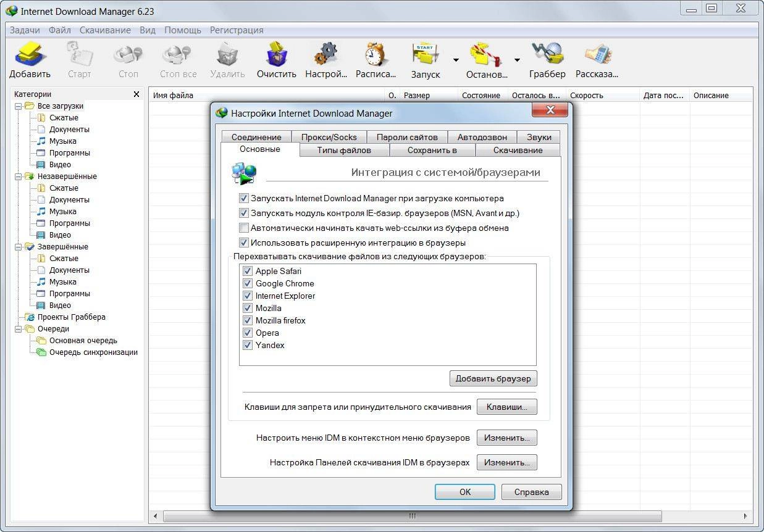The width and height of the screenshot is (764, 532).
Task: Click the Клавиши... button
Action: (506, 407)
